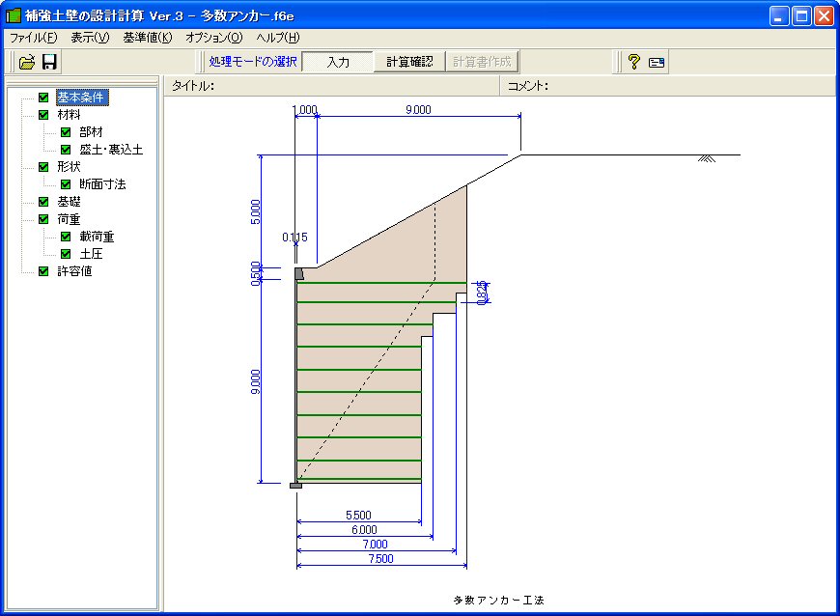Click the open file folder icon
Image resolution: width=840 pixels, height=616 pixels.
(27, 62)
